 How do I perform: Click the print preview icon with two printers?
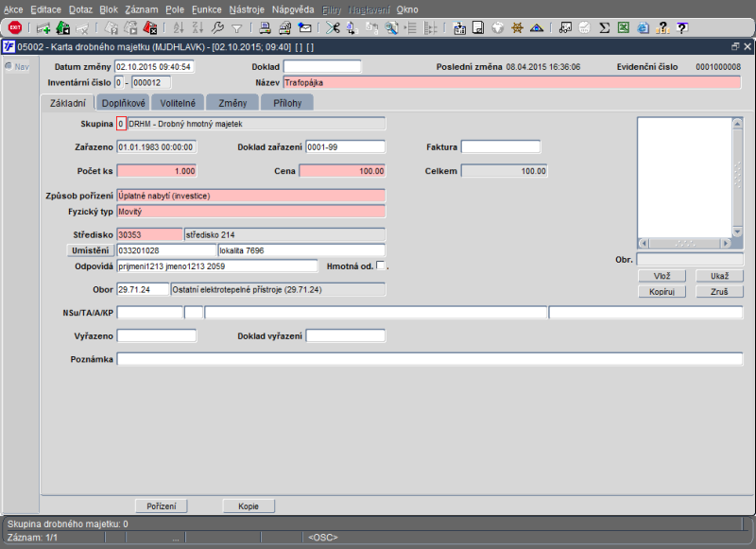click(284, 28)
